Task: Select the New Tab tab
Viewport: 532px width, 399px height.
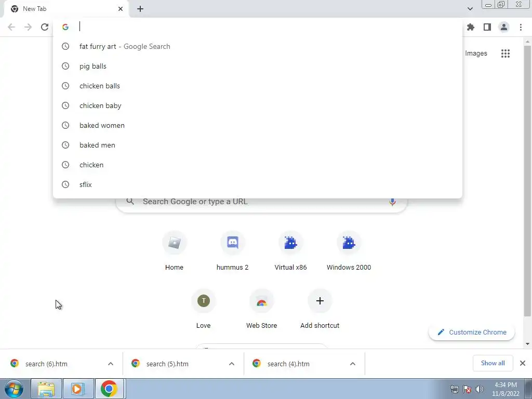Action: click(x=66, y=9)
